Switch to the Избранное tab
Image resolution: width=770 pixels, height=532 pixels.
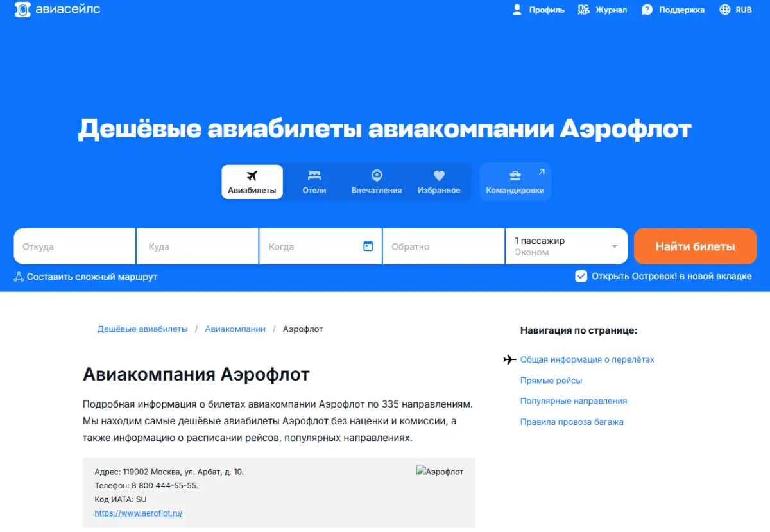click(439, 182)
